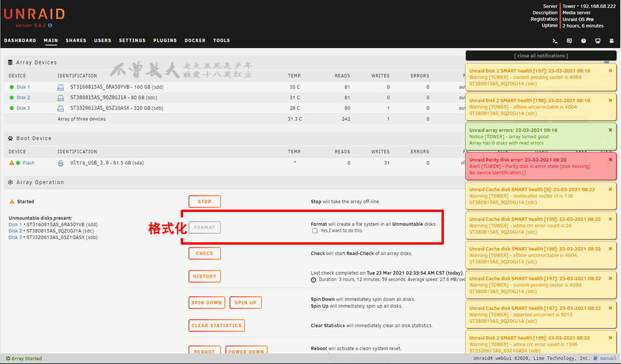Dismiss the green array errors notice

(x=610, y=130)
